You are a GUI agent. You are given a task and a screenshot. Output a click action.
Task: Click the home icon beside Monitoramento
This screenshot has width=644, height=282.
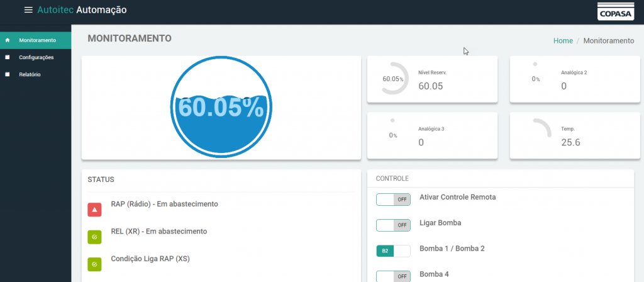8,40
